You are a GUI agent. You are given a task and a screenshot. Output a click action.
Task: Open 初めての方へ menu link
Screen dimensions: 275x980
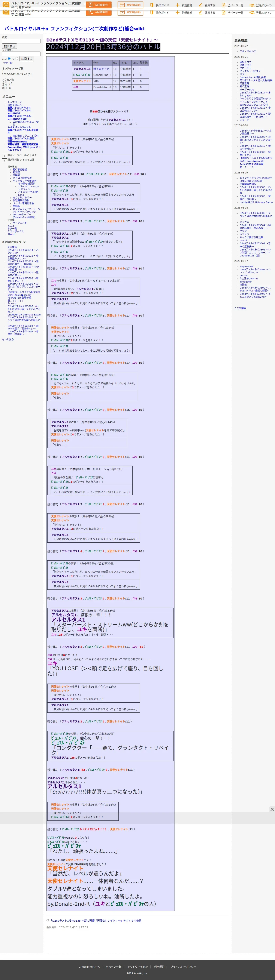point(15,105)
